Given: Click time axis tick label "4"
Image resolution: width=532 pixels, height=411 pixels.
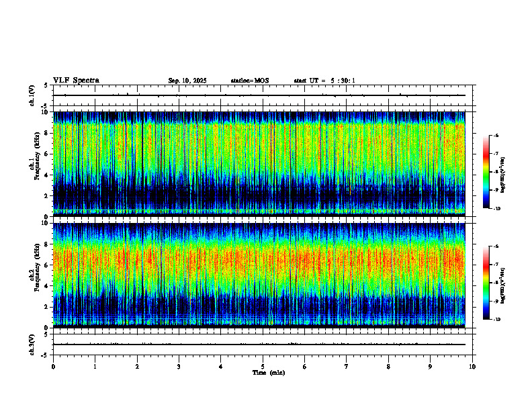Looking at the screenshot, I should pos(221,367).
